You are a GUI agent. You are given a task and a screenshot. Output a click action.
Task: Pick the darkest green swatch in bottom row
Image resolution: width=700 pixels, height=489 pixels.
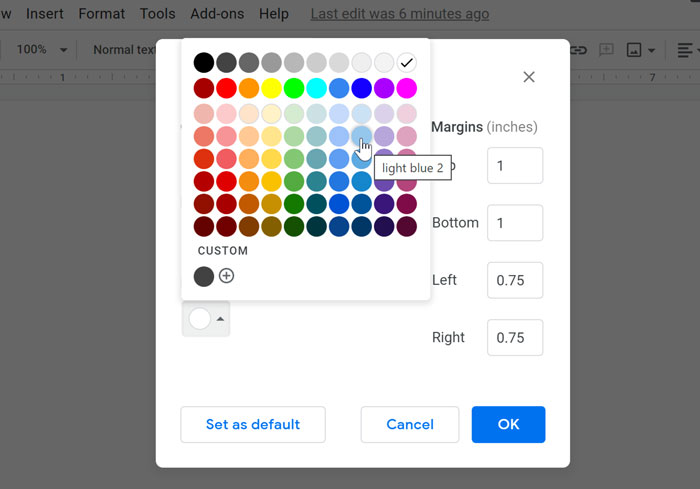[294, 226]
